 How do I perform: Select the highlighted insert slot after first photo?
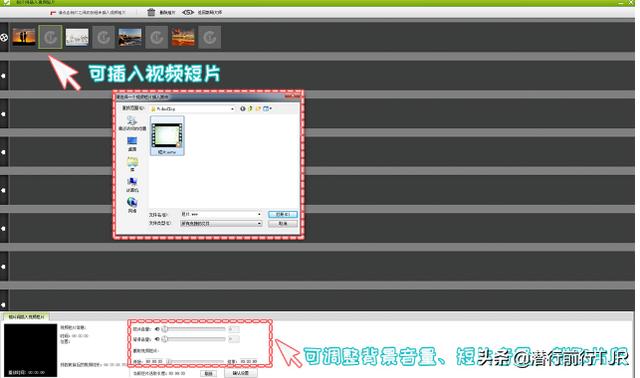click(x=50, y=37)
